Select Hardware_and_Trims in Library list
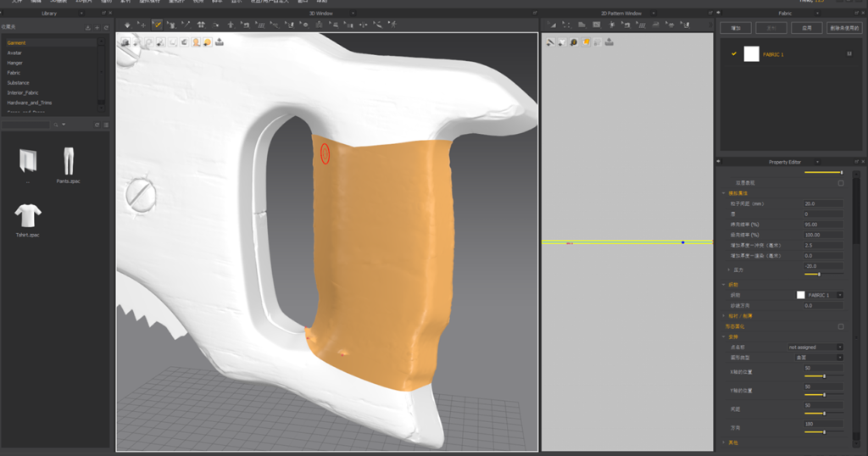Viewport: 868px width, 456px height. pos(30,103)
